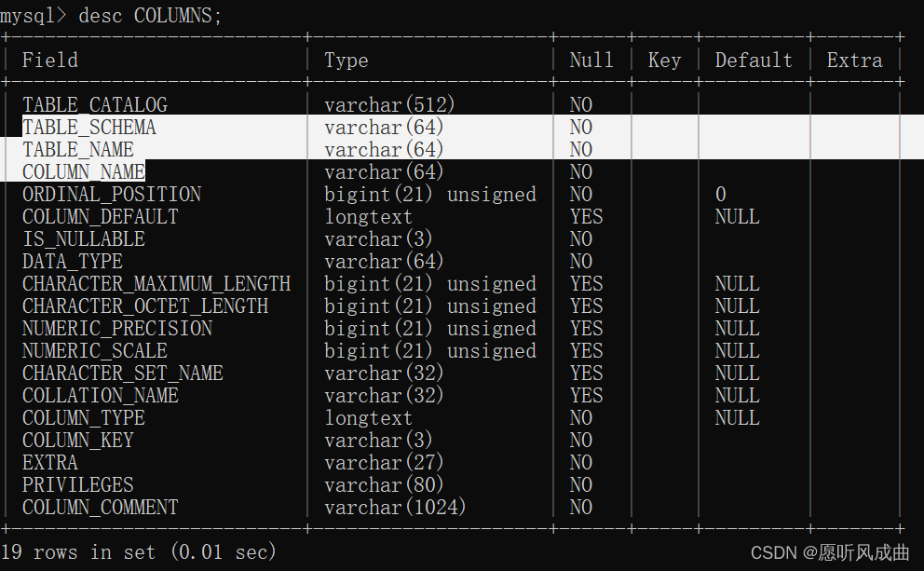Click the highlighted TABLE_NAME field
924x571 pixels.
click(x=78, y=150)
